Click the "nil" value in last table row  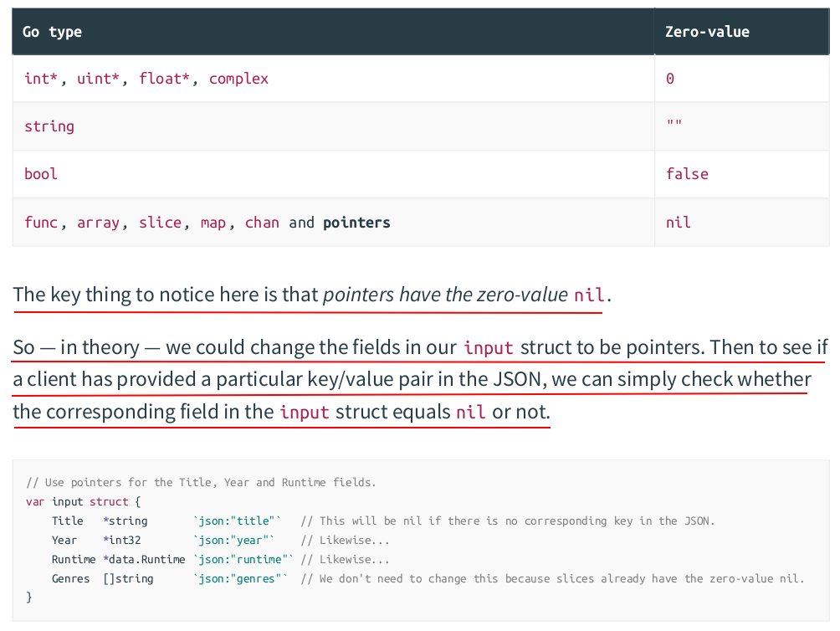(679, 223)
